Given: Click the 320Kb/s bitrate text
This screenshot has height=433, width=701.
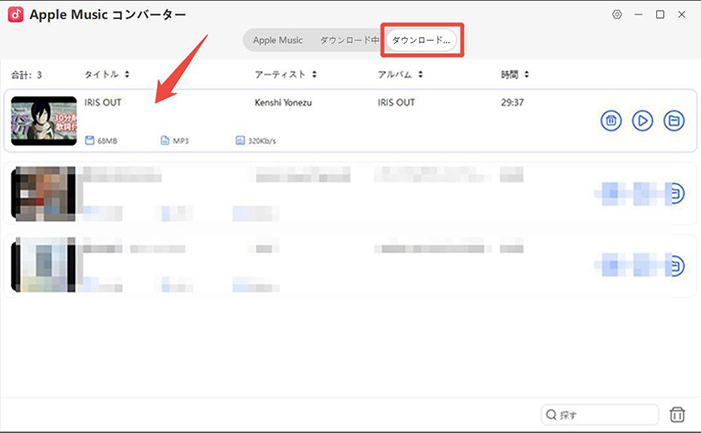Looking at the screenshot, I should tap(262, 141).
